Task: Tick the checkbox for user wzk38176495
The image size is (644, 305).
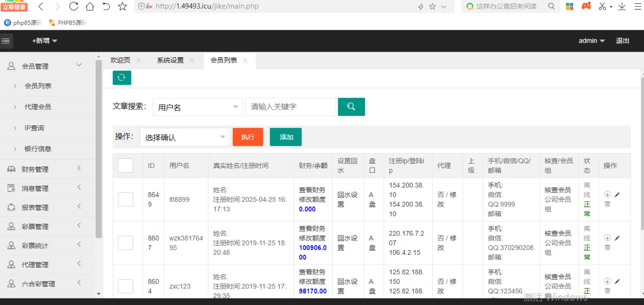Action: tap(125, 243)
